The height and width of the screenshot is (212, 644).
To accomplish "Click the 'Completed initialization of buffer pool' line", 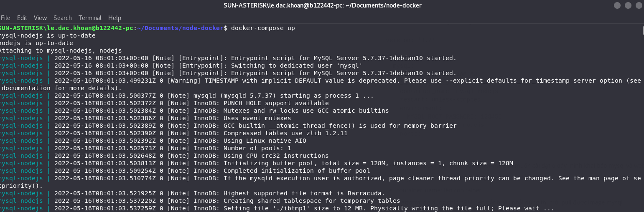I will point(185,171).
